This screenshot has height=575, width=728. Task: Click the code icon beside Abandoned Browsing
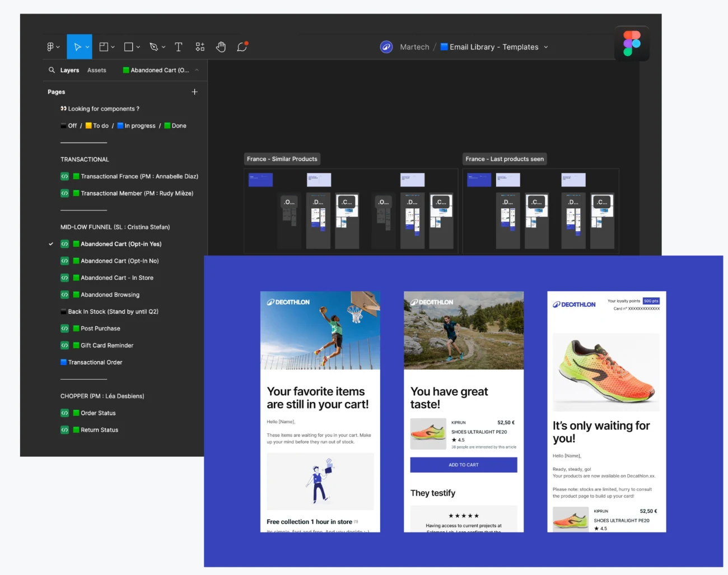pos(64,294)
